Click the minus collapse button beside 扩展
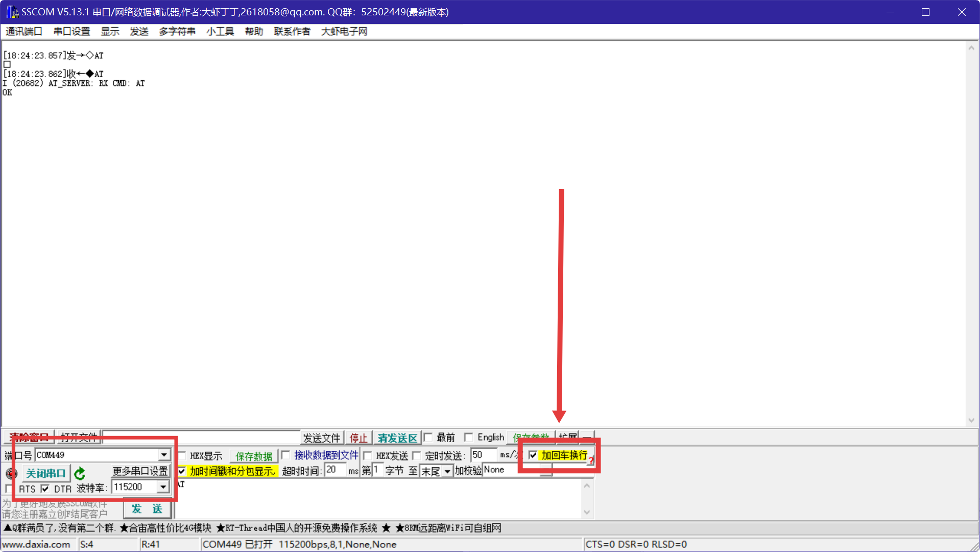This screenshot has width=980, height=552. (587, 438)
